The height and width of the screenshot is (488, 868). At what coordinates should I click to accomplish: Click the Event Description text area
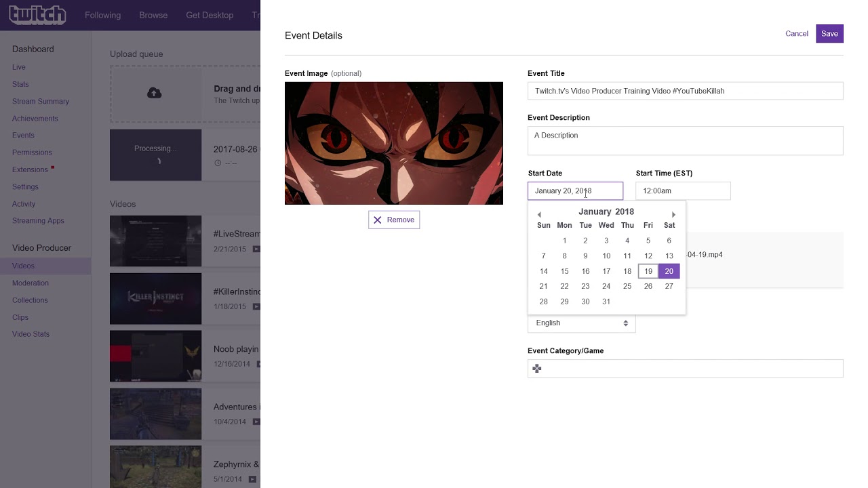coord(685,140)
